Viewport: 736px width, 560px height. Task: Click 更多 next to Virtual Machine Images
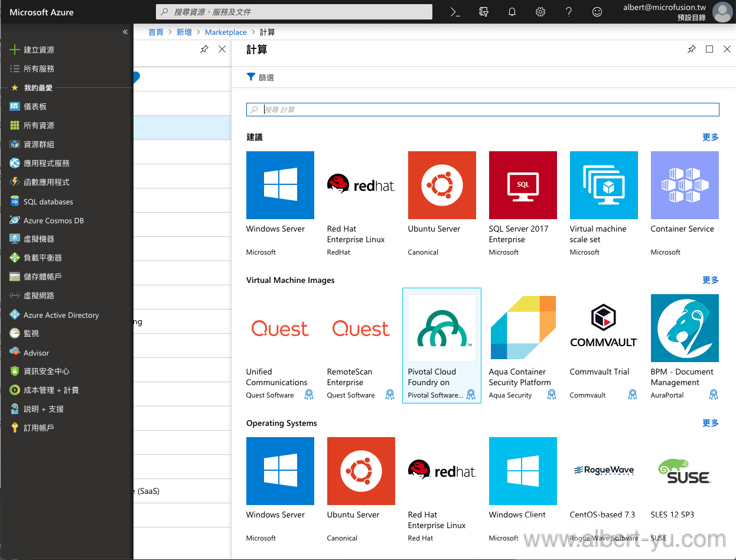click(x=711, y=280)
